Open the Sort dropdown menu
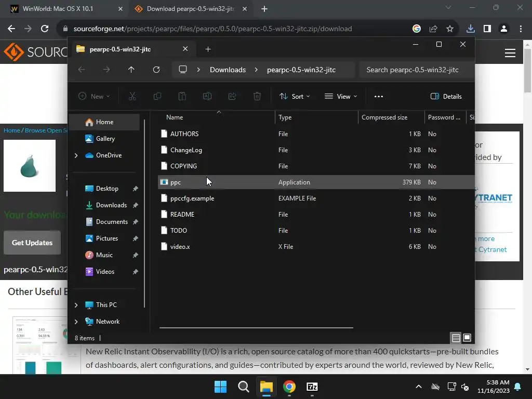This screenshot has width=532, height=399. click(295, 96)
